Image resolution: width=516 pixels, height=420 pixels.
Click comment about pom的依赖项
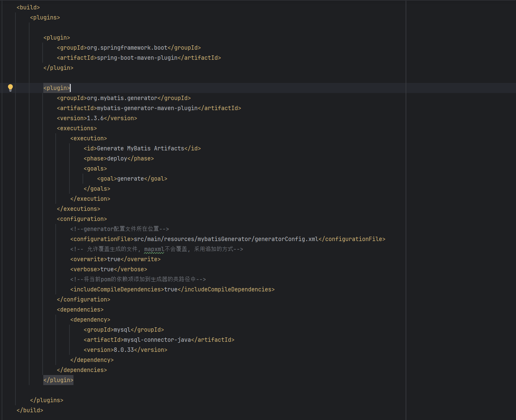tap(138, 279)
